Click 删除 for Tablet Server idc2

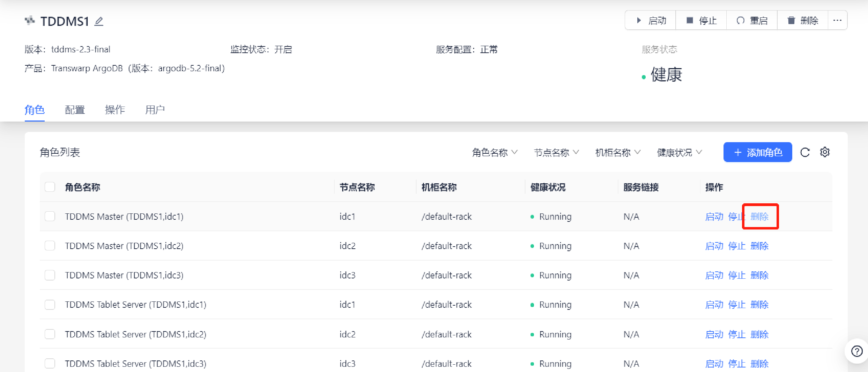tap(759, 334)
